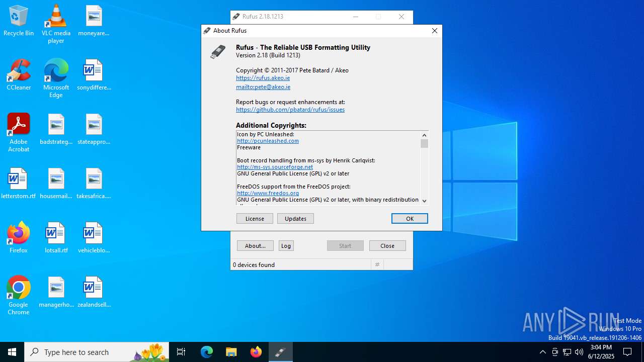Viewport: 644px width, 362px height.
Task: Click the mailto:pete@akeo.ie link
Action: point(263,87)
